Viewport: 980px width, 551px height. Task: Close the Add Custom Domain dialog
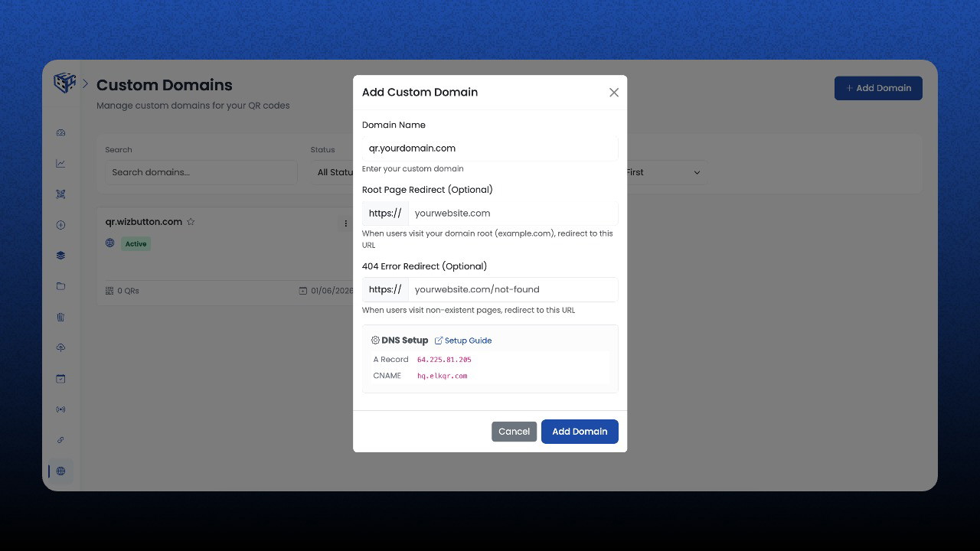(614, 93)
